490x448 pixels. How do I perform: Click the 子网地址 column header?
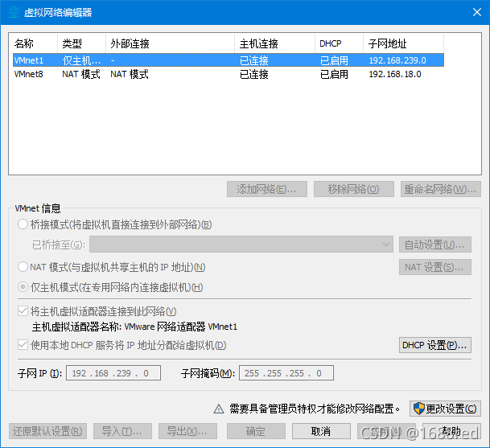pyautogui.click(x=403, y=43)
